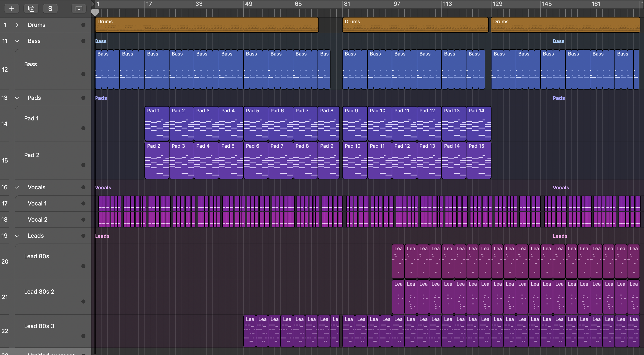Screen dimensions: 644x355
Task: Select the first Drums region
Action: 206,25
